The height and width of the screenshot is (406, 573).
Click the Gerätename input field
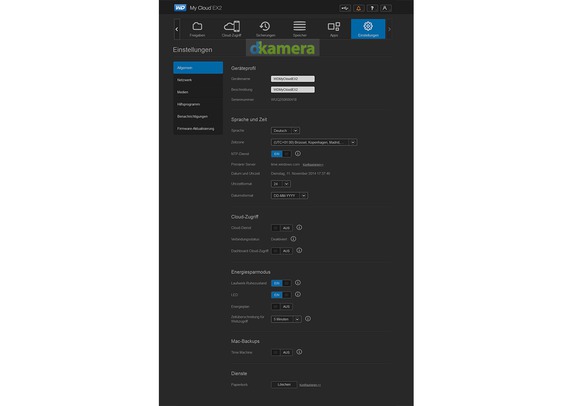point(293,79)
